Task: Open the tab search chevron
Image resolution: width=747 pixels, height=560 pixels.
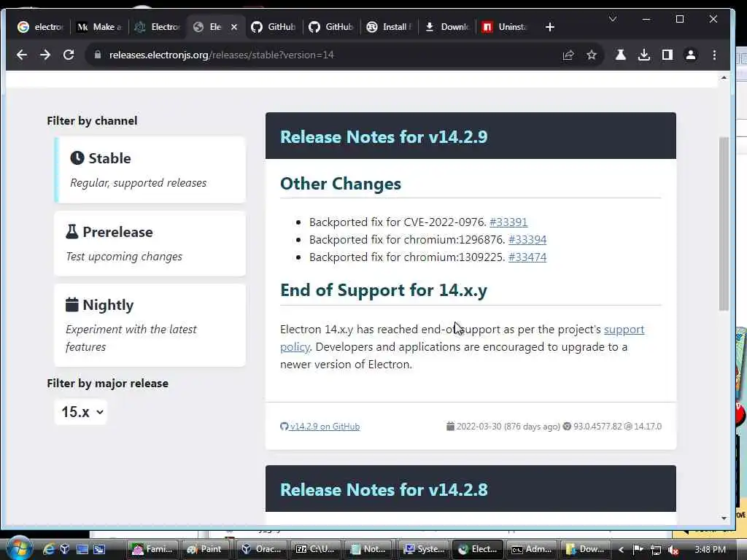Action: tap(613, 19)
